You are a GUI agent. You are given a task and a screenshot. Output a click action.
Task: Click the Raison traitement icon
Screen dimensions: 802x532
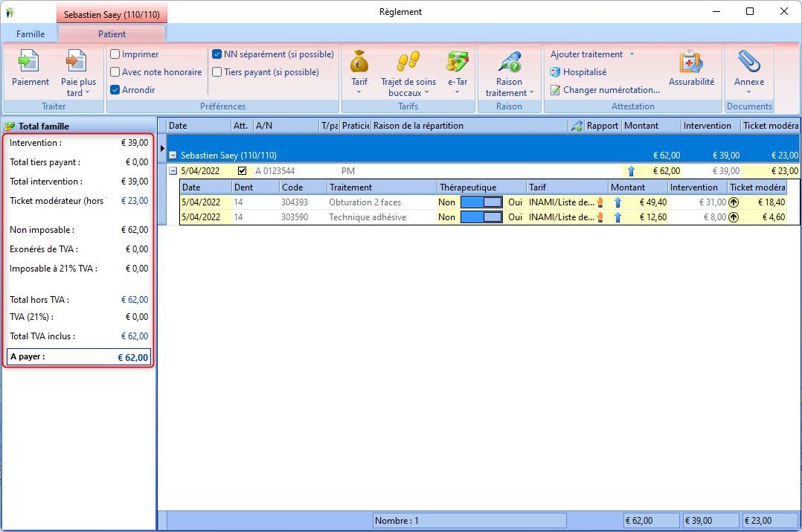[510, 61]
